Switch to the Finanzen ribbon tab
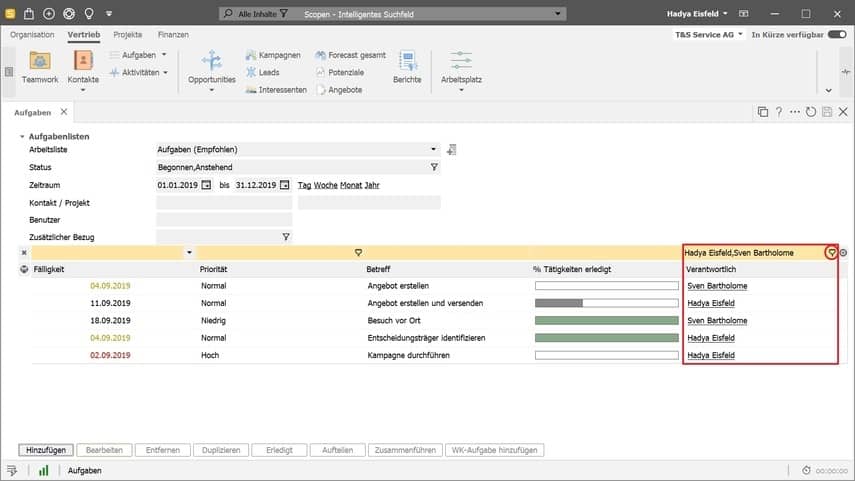This screenshot has width=855, height=481. click(x=173, y=34)
